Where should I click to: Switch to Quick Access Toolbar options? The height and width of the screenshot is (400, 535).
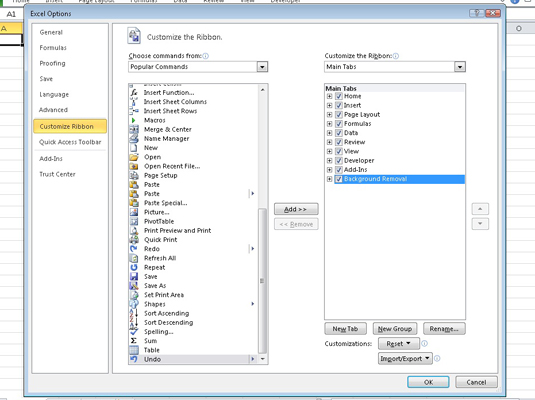pos(70,142)
